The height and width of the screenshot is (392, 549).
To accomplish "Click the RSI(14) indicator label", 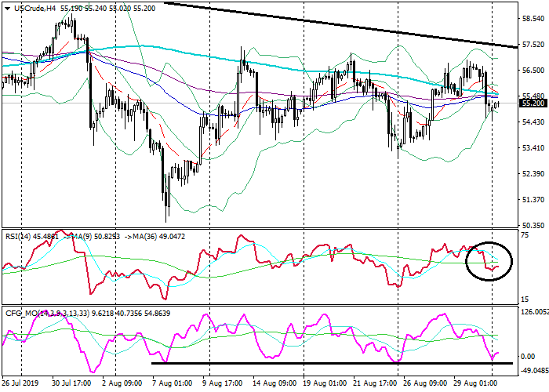I will click(x=21, y=234).
